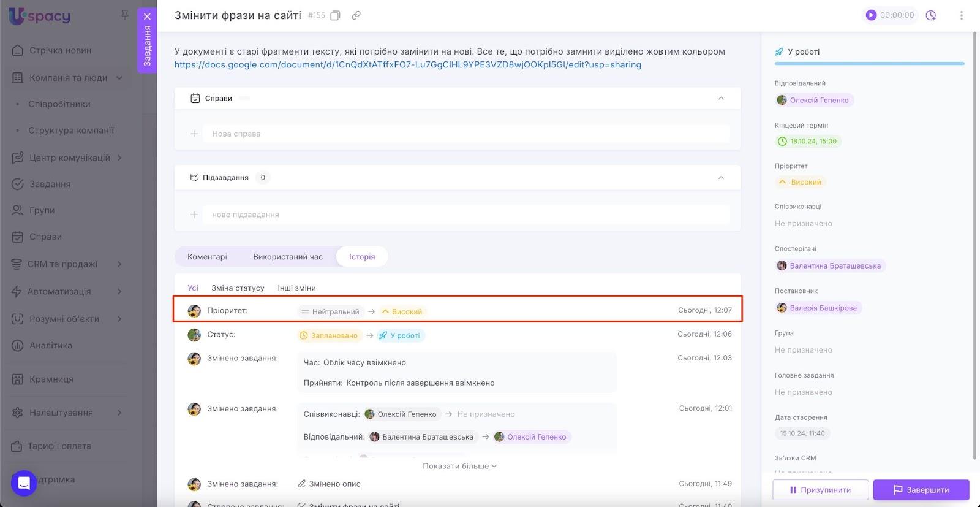The image size is (980, 507).
Task: Copy the task link via chain icon
Action: pyautogui.click(x=356, y=15)
